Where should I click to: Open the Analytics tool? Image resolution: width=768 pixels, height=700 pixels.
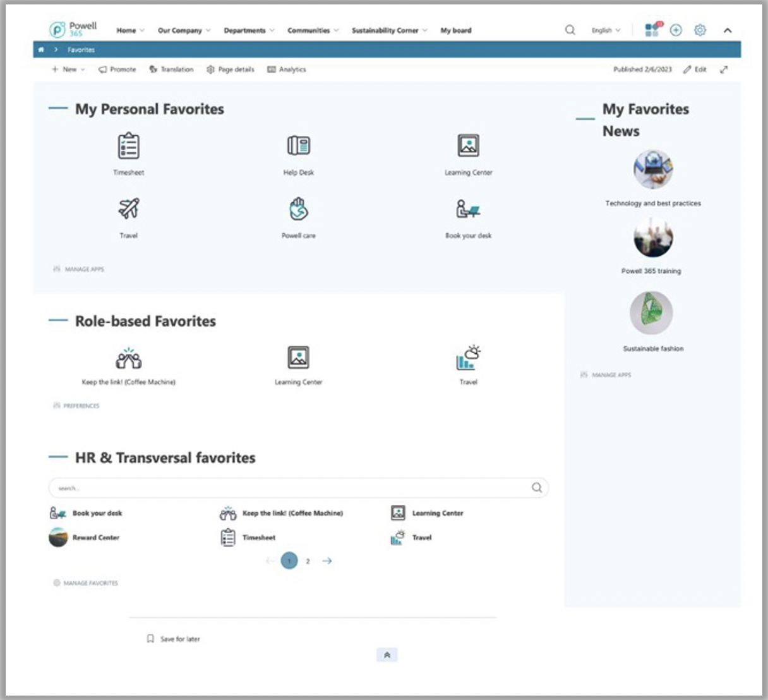pos(289,69)
